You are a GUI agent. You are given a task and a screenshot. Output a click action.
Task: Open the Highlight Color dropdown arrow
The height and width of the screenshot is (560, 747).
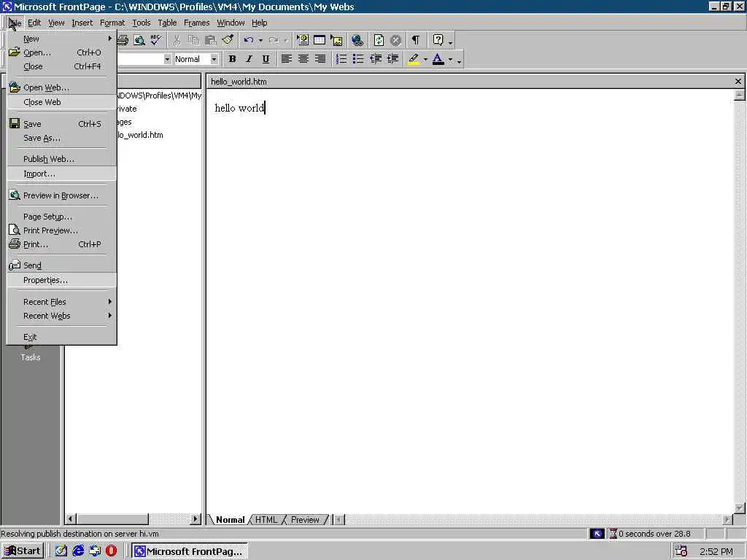coord(425,60)
